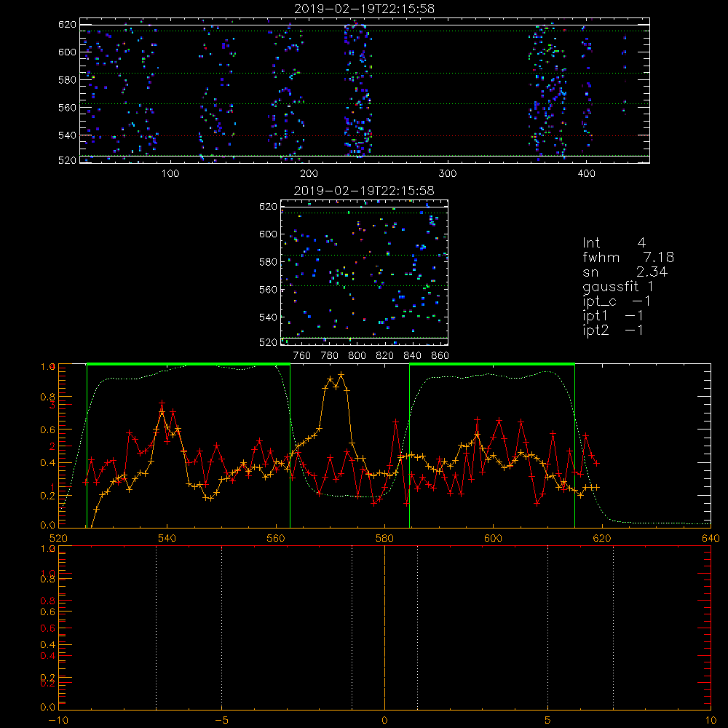Click x-axis label 100 on top plot
Viewport: 728px width, 728px height.
(x=170, y=174)
